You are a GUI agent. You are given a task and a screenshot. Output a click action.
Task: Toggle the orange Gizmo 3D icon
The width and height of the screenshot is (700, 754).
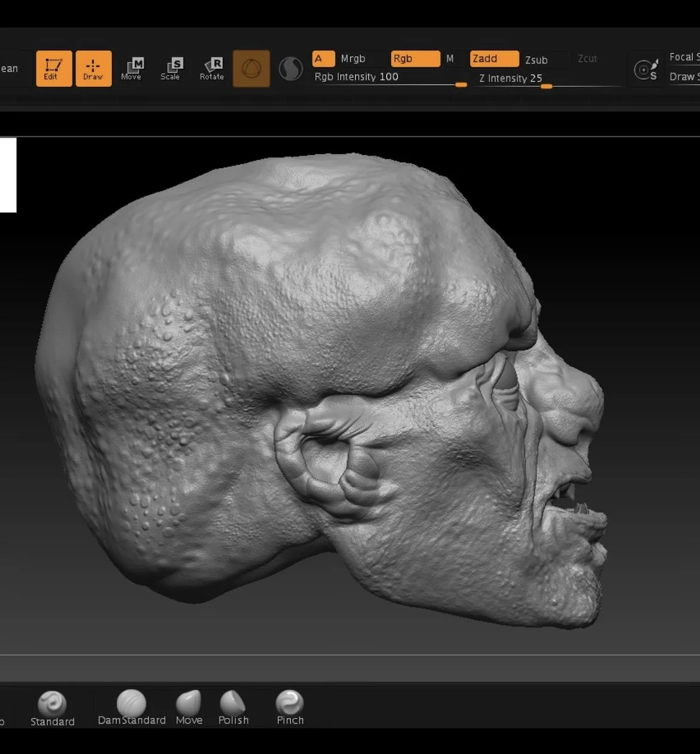(x=251, y=69)
